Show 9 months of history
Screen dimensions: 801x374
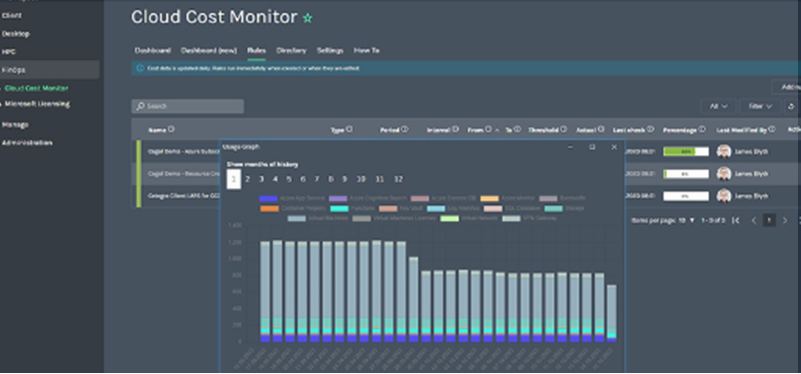click(x=344, y=179)
